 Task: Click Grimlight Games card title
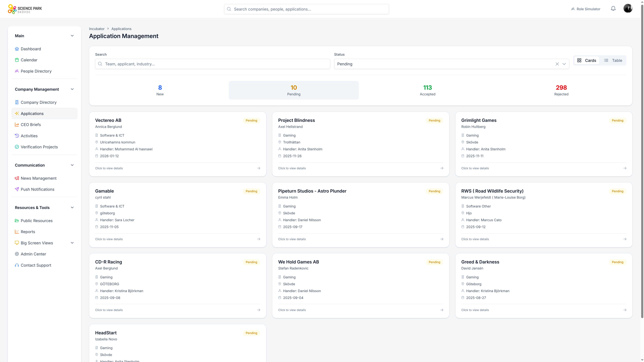click(479, 120)
